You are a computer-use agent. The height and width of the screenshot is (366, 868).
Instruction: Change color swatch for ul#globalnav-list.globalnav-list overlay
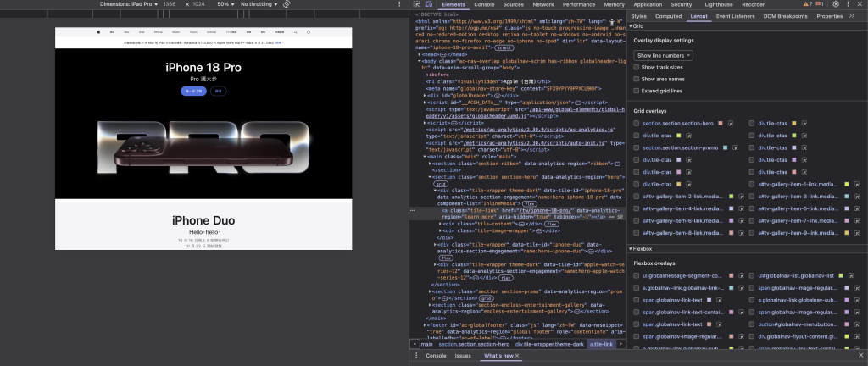coord(840,275)
